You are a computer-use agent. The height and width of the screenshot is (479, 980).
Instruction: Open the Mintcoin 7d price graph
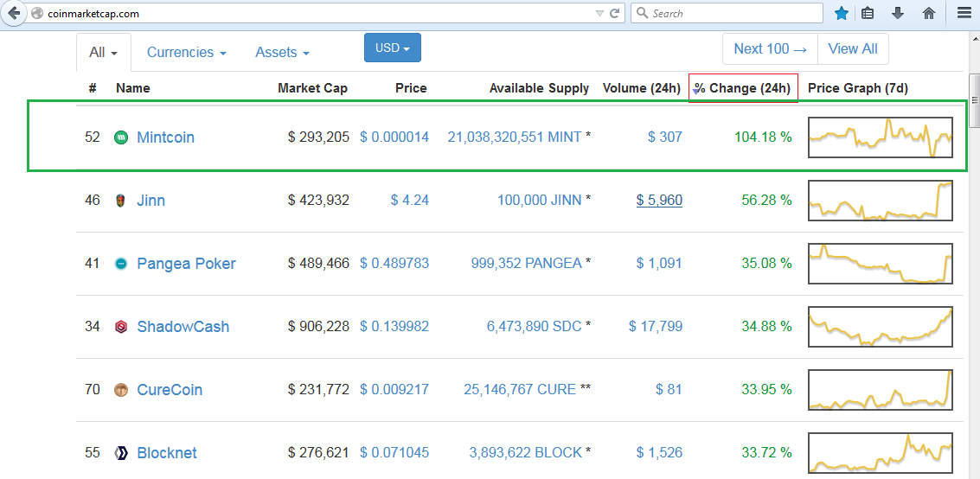pyautogui.click(x=880, y=137)
